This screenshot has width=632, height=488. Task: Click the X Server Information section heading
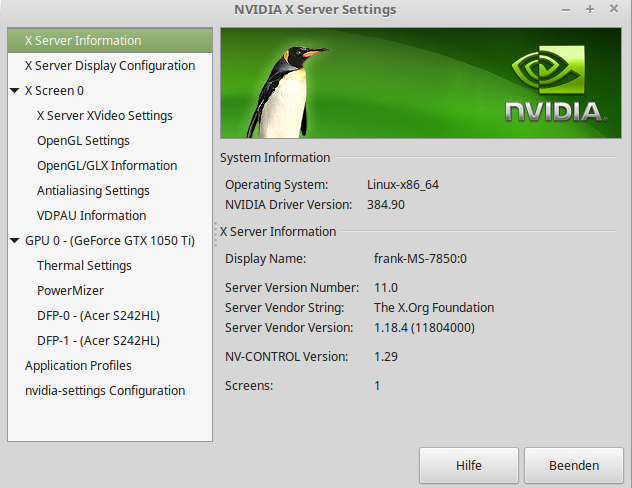tap(278, 232)
